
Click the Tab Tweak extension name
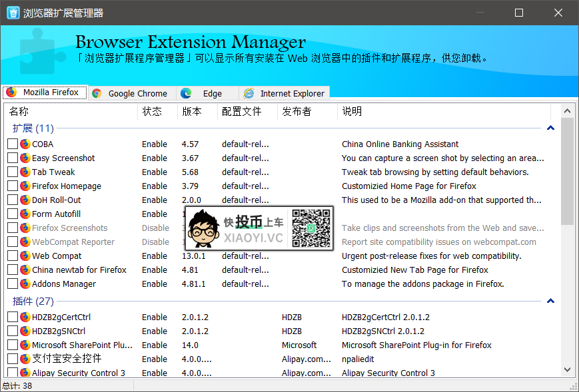(x=53, y=172)
